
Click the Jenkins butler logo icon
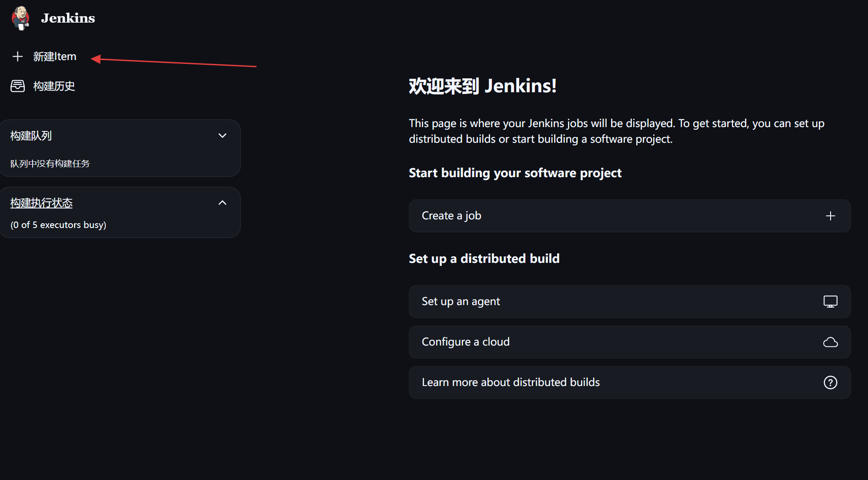(20, 18)
